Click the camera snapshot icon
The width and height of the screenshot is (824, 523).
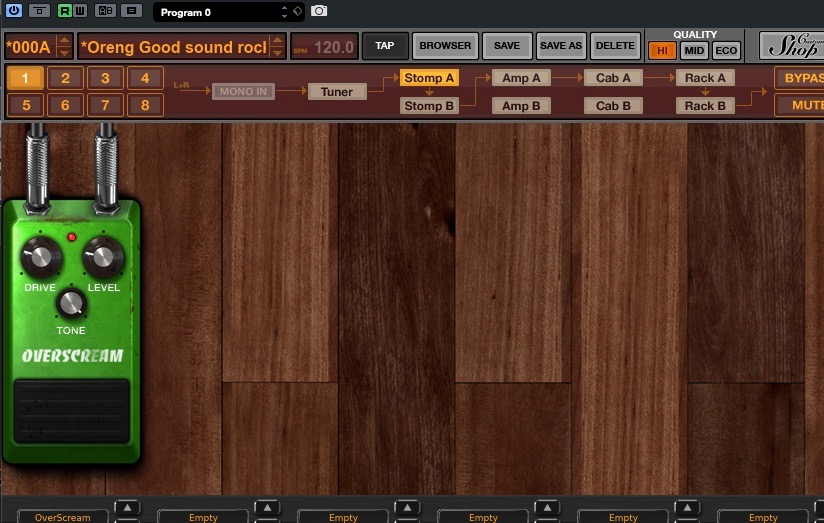[x=319, y=11]
